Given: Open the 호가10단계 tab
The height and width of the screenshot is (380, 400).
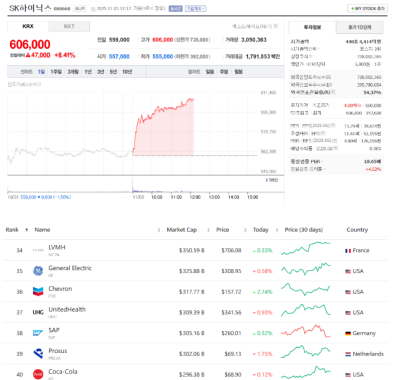Looking at the screenshot, I should [360, 27].
